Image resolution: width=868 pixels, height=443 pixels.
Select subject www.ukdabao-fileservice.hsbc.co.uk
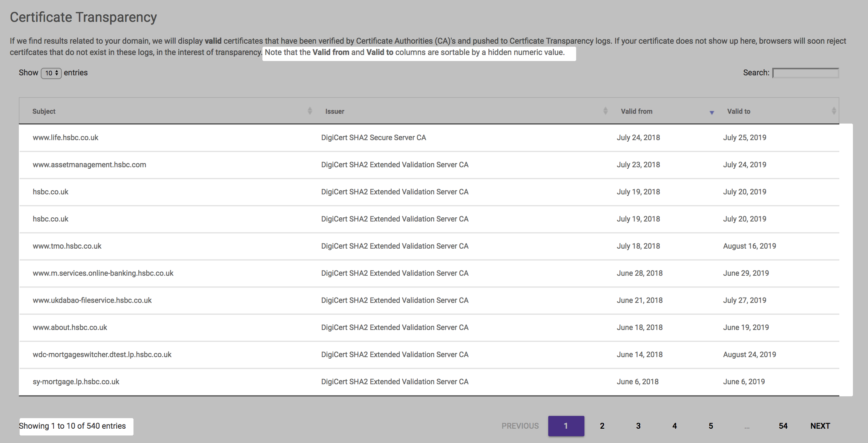point(92,301)
